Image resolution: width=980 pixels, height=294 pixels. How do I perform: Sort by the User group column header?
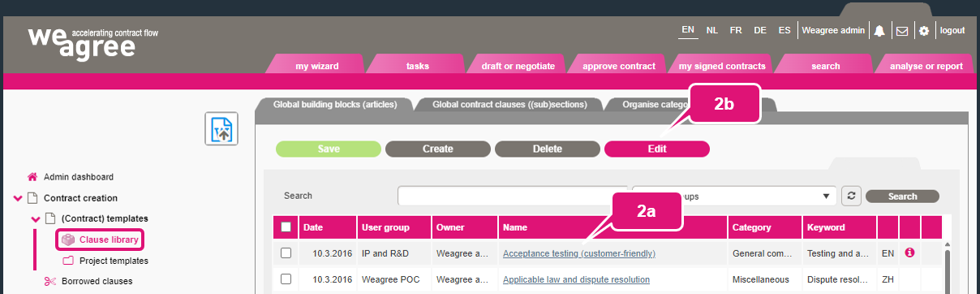point(393,227)
